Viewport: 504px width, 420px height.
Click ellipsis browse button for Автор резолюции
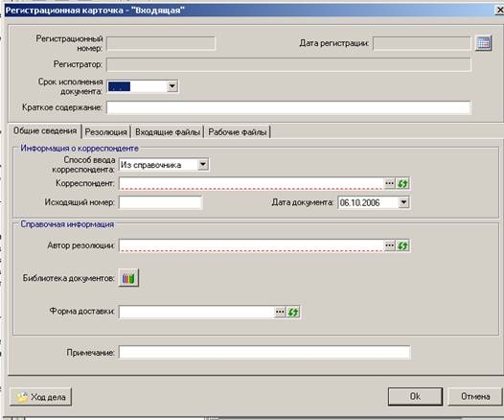(389, 245)
